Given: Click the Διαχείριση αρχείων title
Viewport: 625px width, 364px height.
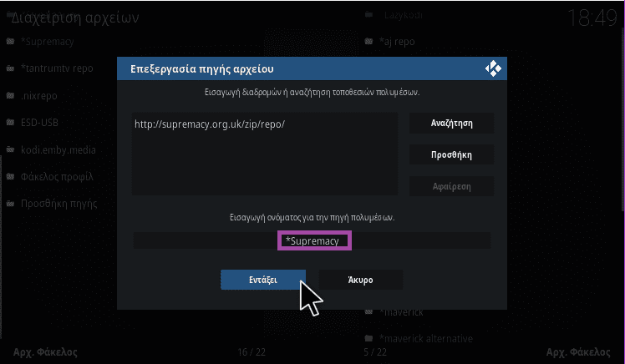Looking at the screenshot, I should click(75, 18).
